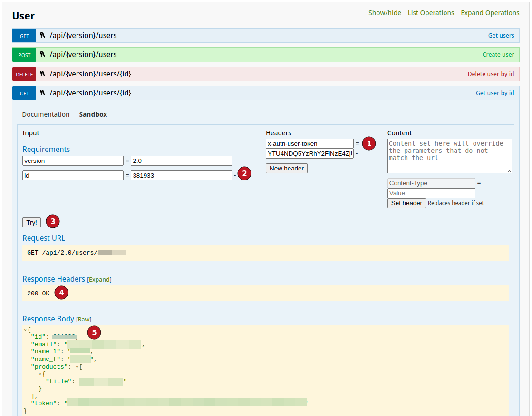The image size is (532, 416).
Task: Click the 200 OK status text
Action: [x=39, y=293]
